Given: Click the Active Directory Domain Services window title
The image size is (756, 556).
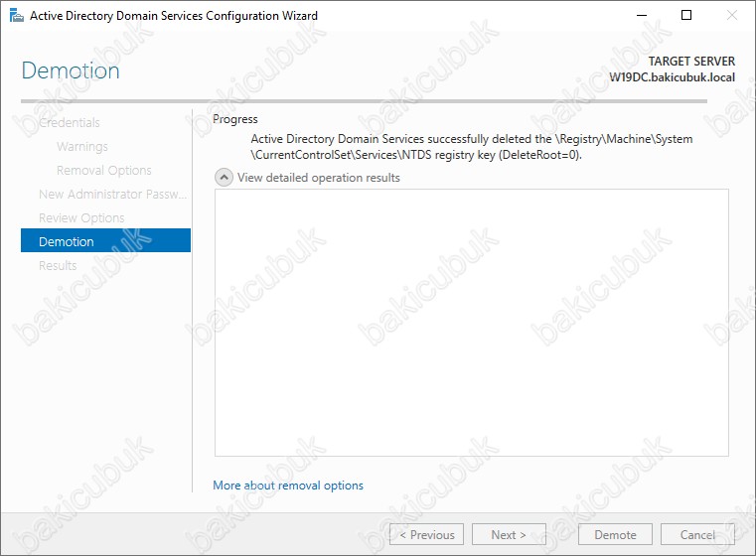Looking at the screenshot, I should [174, 16].
